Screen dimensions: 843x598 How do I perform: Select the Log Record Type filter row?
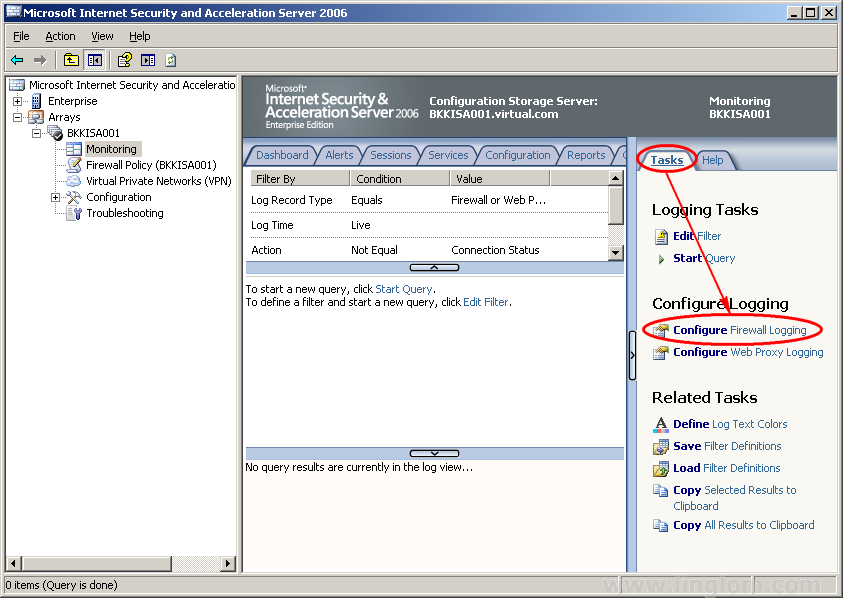tap(427, 200)
